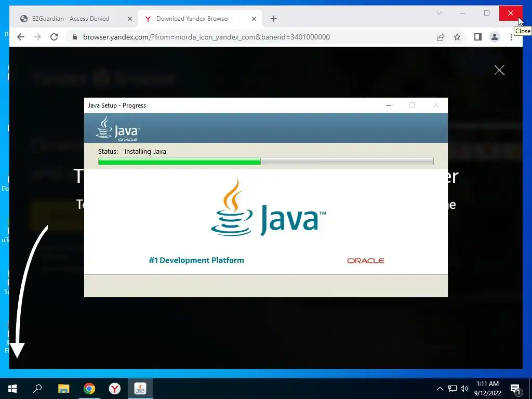The width and height of the screenshot is (532, 399).
Task: Minimize the Java Setup window
Action: [x=389, y=105]
